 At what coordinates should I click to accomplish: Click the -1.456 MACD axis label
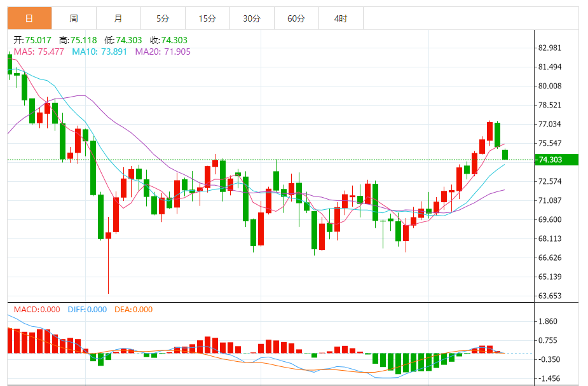coord(548,378)
